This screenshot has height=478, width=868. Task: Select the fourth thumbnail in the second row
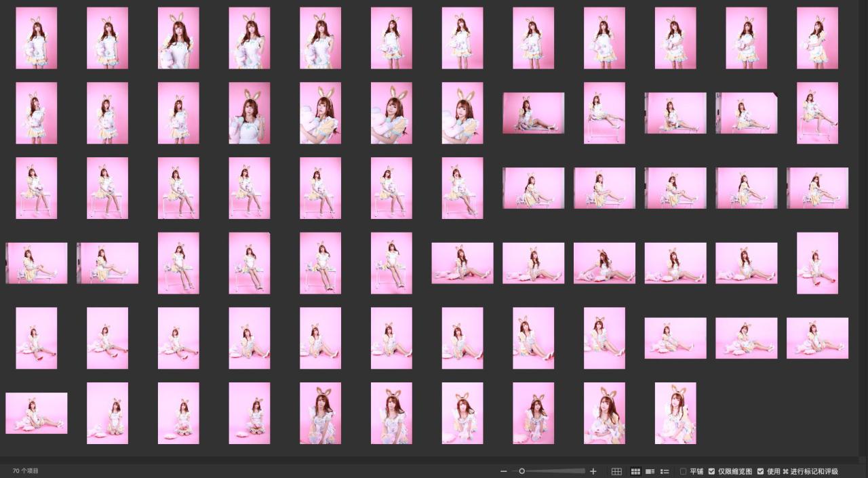pos(249,113)
